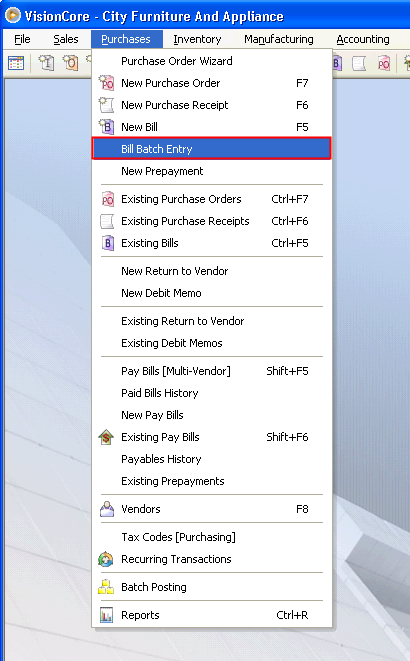The height and width of the screenshot is (661, 410).
Task: Open purchasing Reports
Action: point(212,615)
